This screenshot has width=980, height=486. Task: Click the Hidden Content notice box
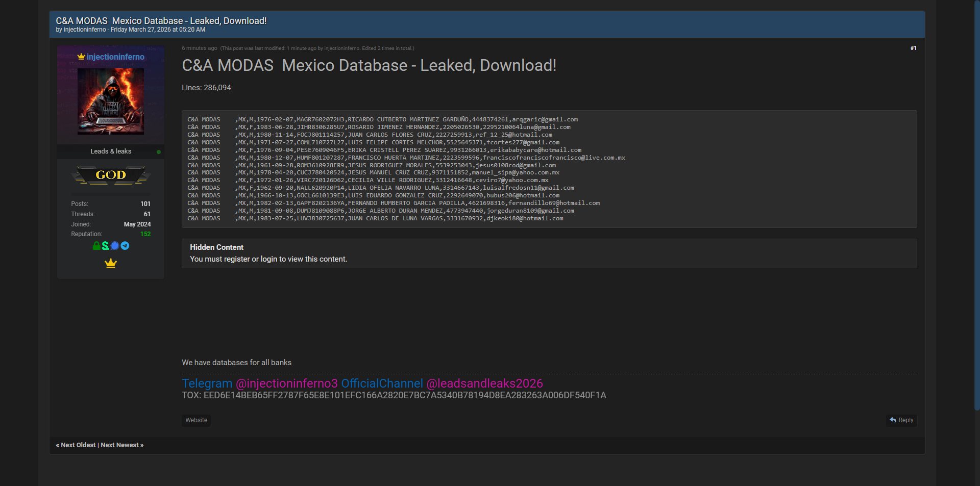(549, 253)
